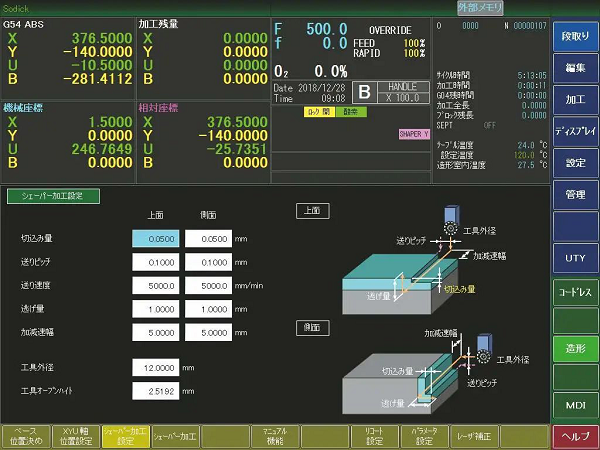600x450 pixels.
Task: Click program number N 00000107
Action: [x=525, y=26]
